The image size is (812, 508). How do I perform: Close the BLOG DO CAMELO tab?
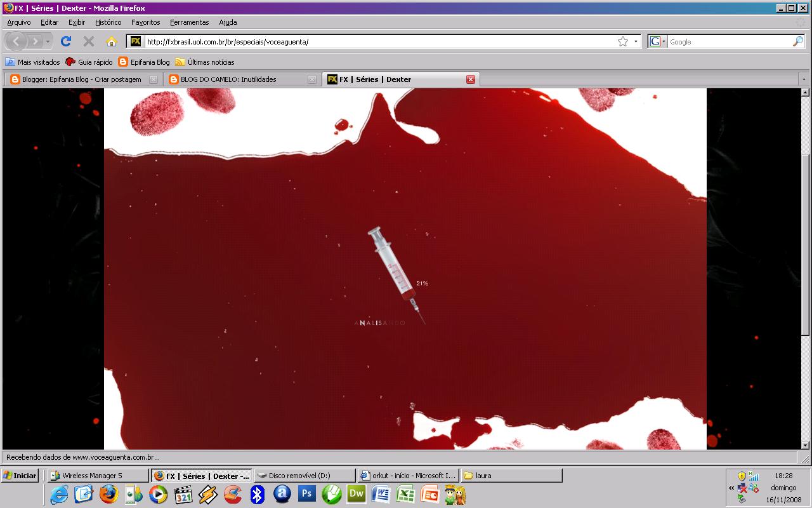(x=311, y=79)
